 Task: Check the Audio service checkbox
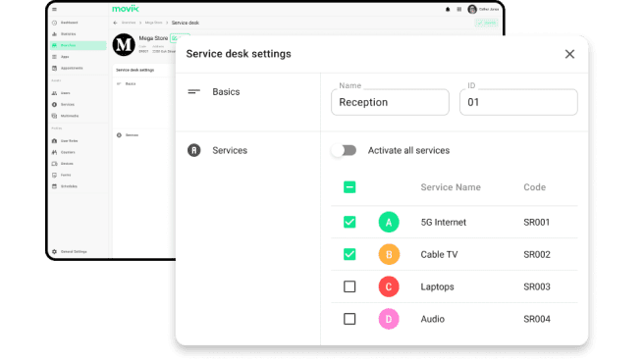click(349, 319)
